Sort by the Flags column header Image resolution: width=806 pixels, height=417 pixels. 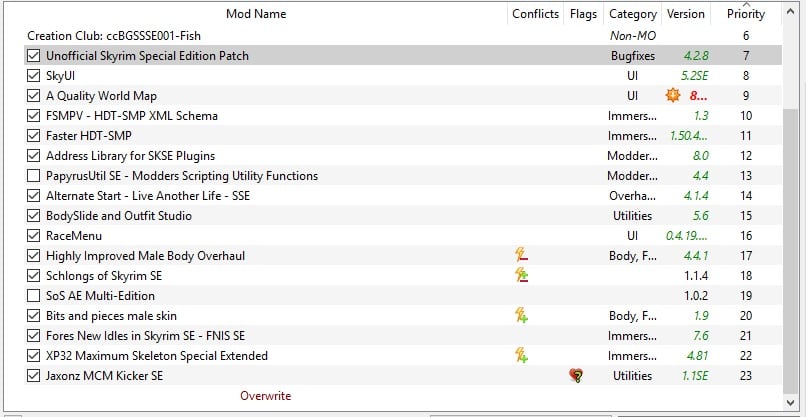pyautogui.click(x=583, y=14)
